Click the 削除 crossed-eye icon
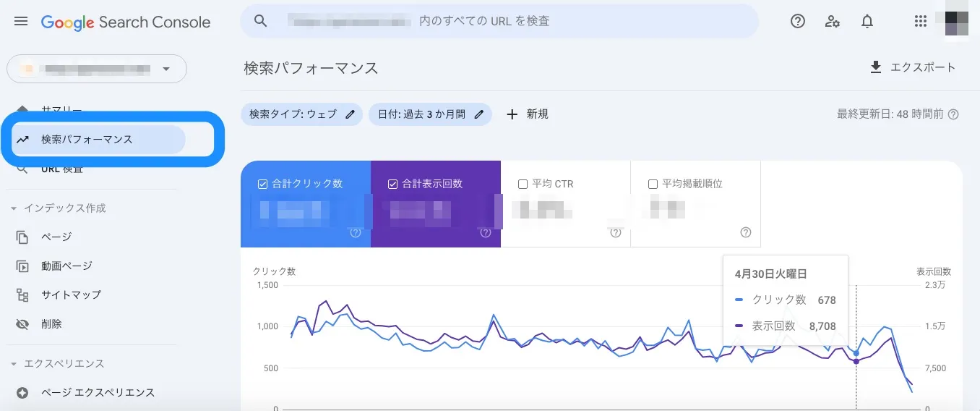The width and height of the screenshot is (980, 411). coord(22,324)
